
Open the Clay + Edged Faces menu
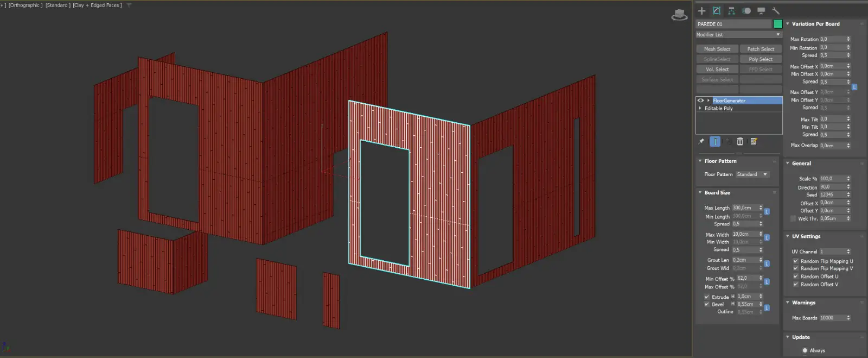[98, 5]
